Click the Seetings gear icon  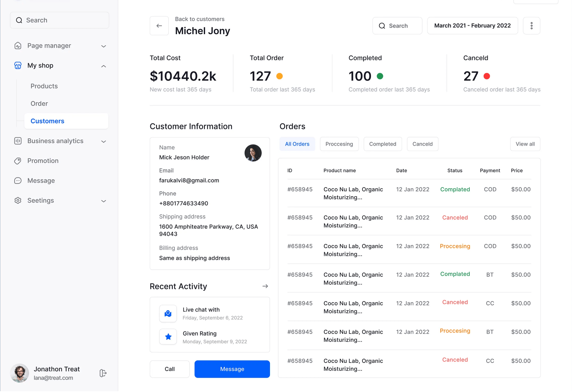(x=18, y=201)
